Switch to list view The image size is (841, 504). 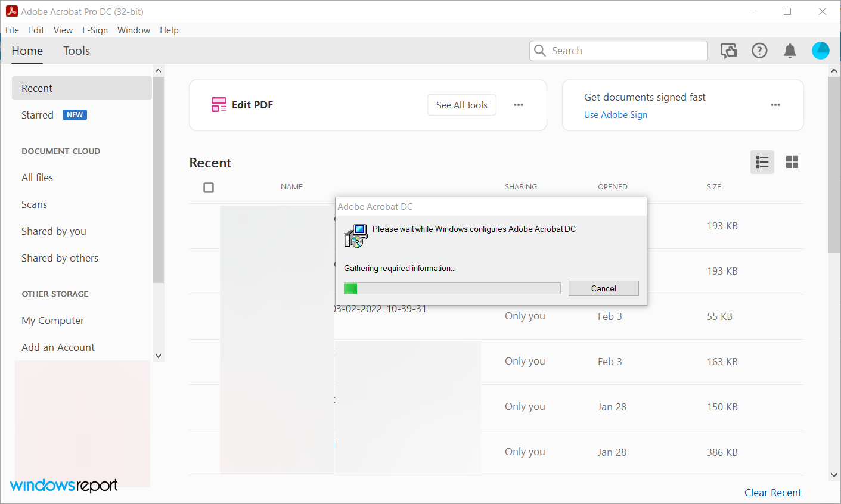pyautogui.click(x=762, y=162)
